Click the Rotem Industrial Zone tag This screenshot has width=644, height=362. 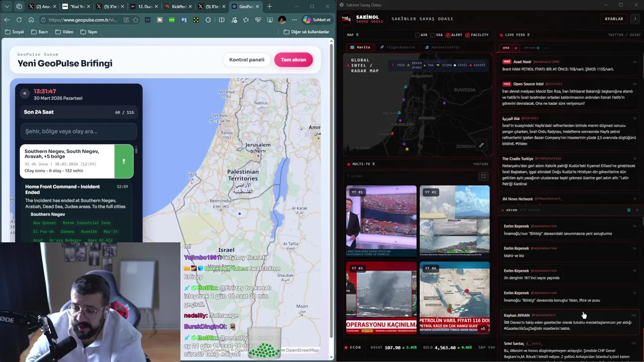pyautogui.click(x=86, y=223)
